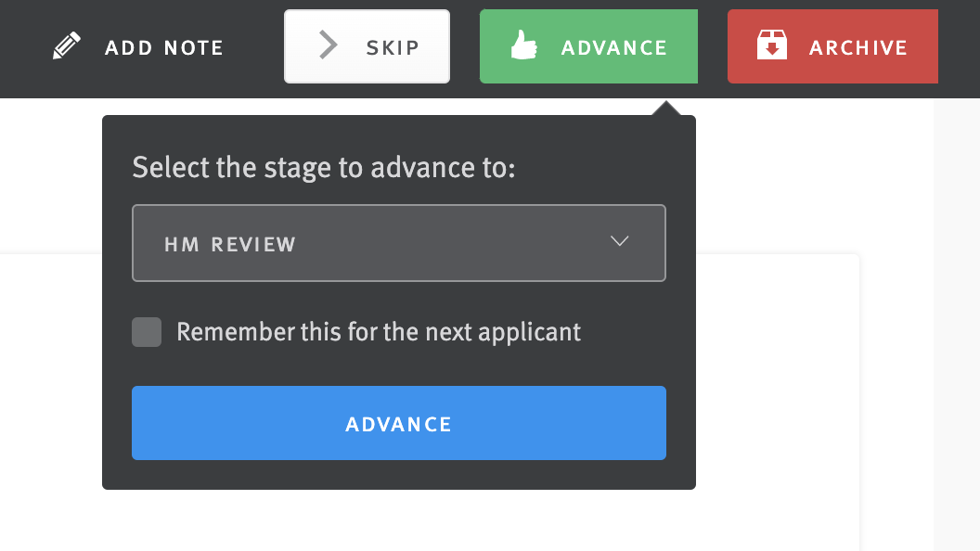Click the red ARCHIVE button

832,46
